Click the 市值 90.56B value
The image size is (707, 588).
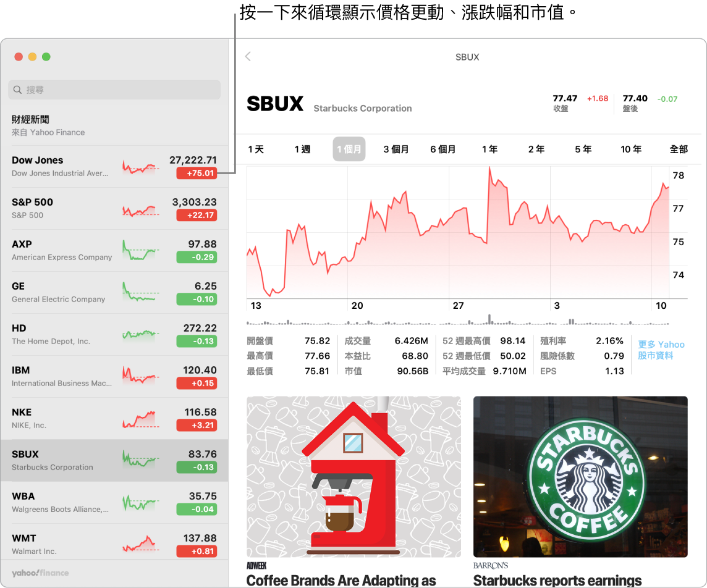coord(413,371)
